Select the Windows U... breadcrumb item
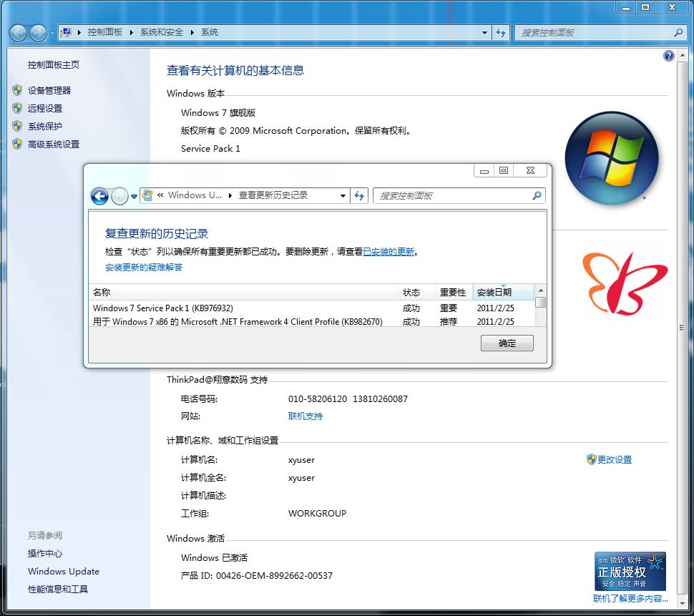The height and width of the screenshot is (616, 694). pyautogui.click(x=195, y=195)
